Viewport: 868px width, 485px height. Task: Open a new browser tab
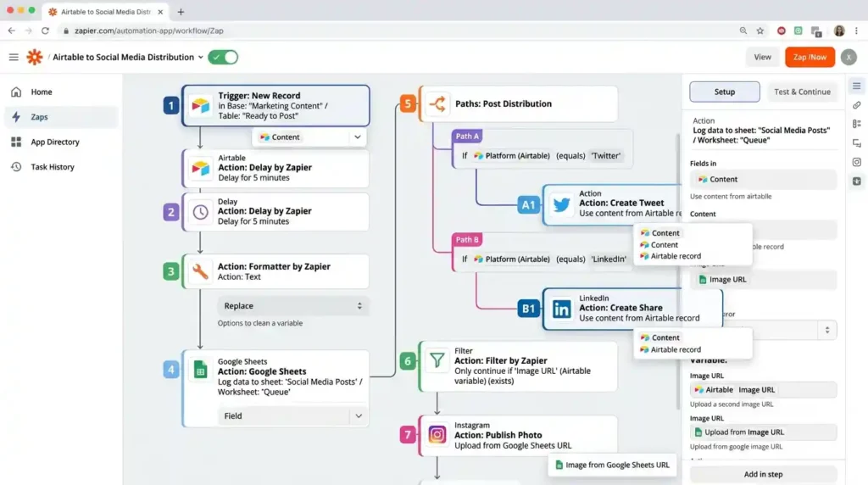(x=181, y=12)
